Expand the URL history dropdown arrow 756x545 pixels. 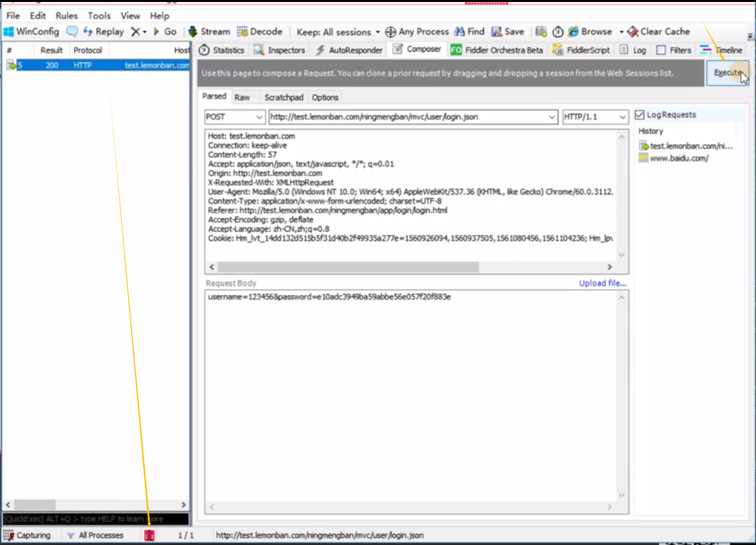pyautogui.click(x=552, y=117)
